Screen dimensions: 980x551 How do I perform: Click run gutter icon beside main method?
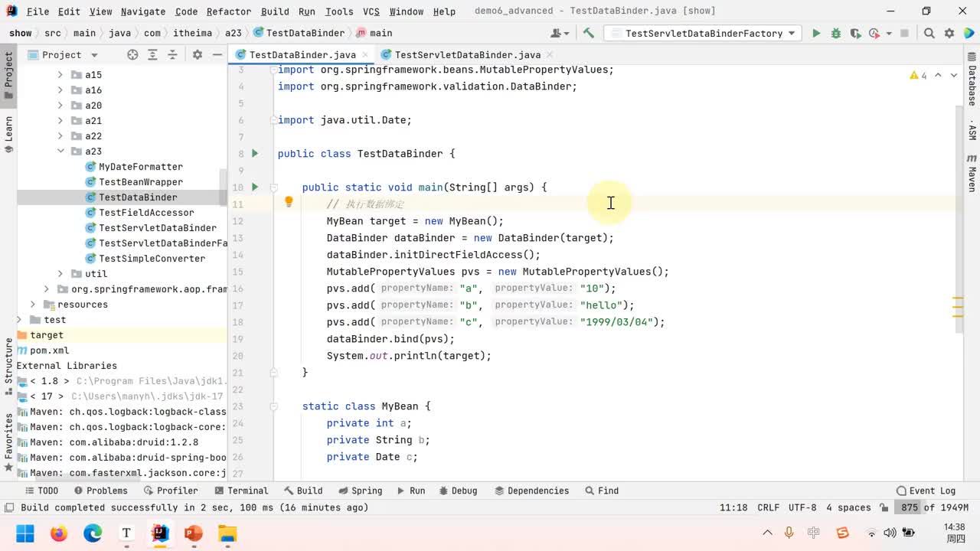click(x=255, y=187)
